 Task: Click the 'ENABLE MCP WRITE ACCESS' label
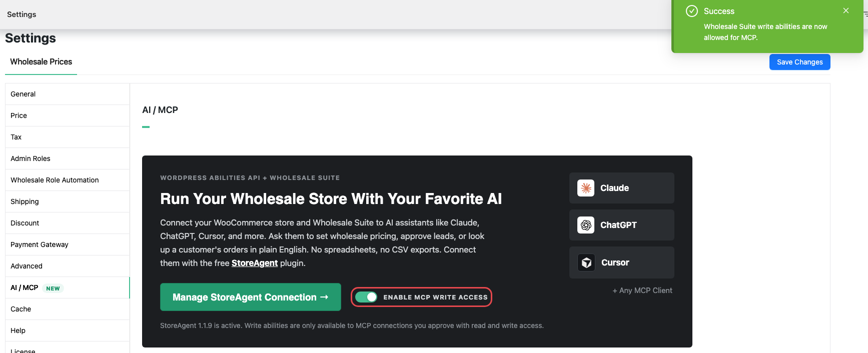435,297
